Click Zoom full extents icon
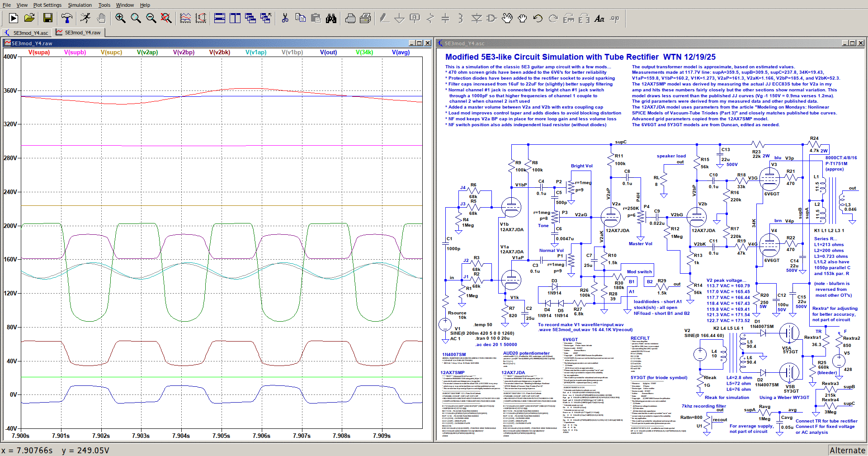 coord(166,18)
